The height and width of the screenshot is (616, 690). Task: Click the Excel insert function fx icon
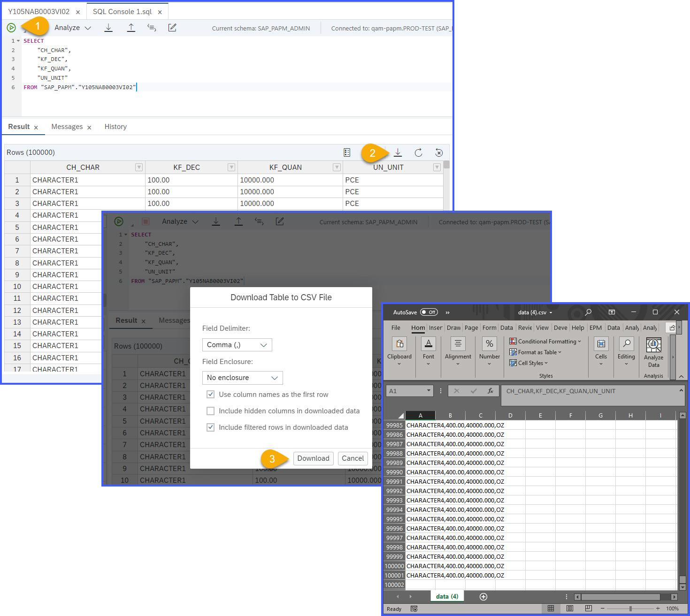point(490,391)
